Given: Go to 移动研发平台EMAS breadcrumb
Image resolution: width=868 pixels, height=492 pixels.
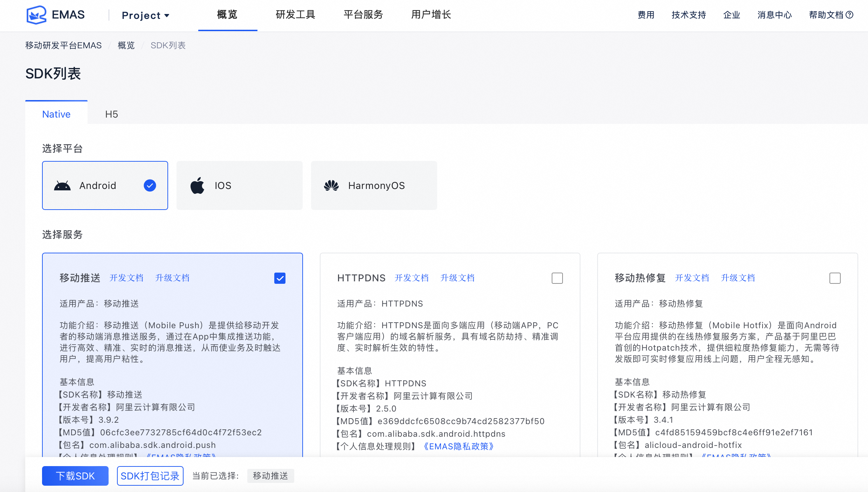Looking at the screenshot, I should pyautogui.click(x=63, y=45).
